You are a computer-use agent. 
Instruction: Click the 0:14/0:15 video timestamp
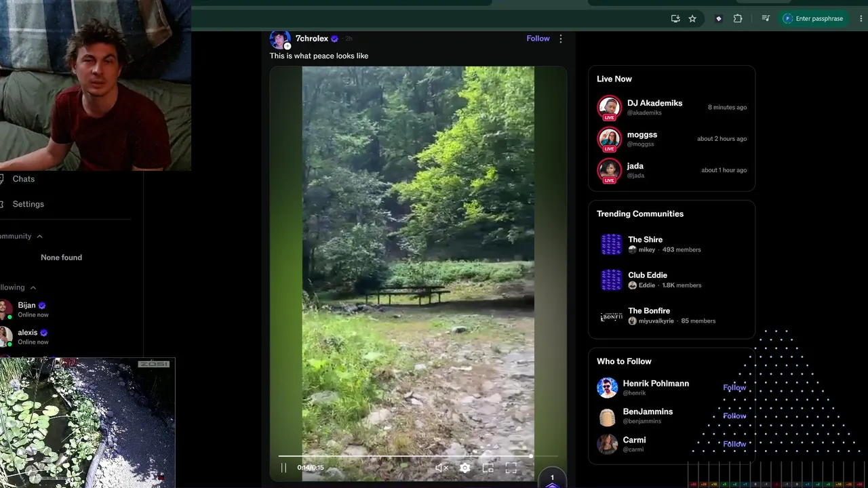(x=311, y=468)
